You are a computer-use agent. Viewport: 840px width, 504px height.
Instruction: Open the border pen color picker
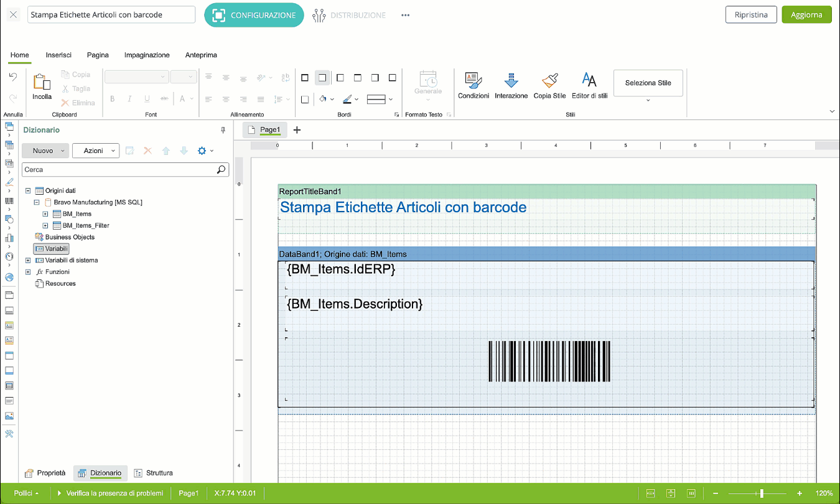tap(348, 99)
